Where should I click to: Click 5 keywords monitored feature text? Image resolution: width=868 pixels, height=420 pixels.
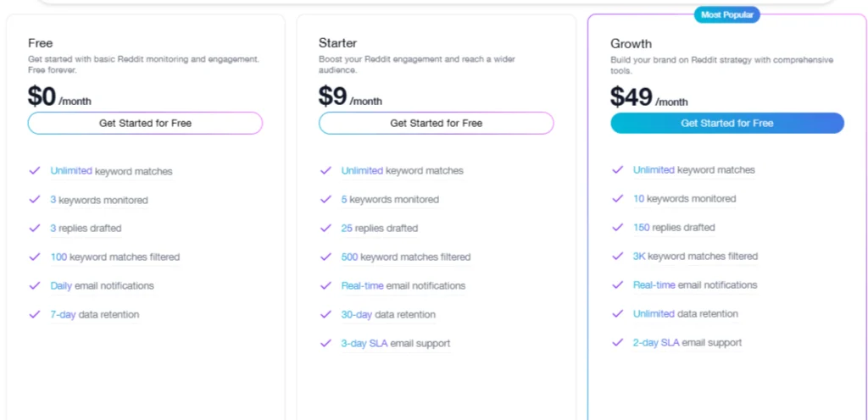coord(390,199)
